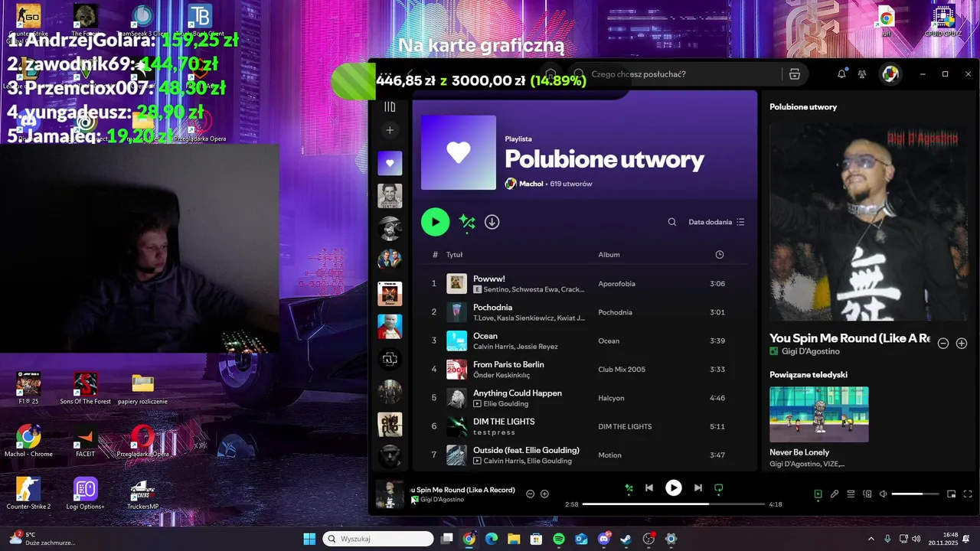The width and height of the screenshot is (980, 551).
Task: Adjust the Spotify volume slider
Action: click(915, 494)
